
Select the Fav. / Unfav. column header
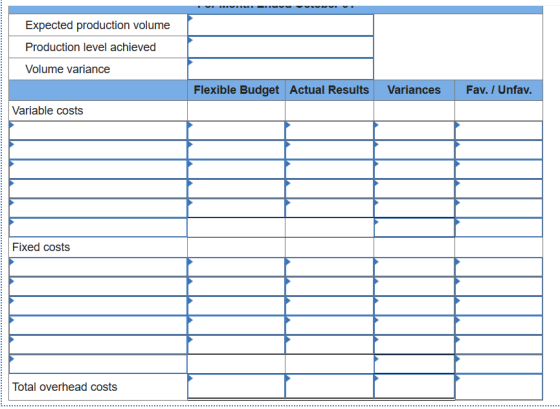pos(499,90)
